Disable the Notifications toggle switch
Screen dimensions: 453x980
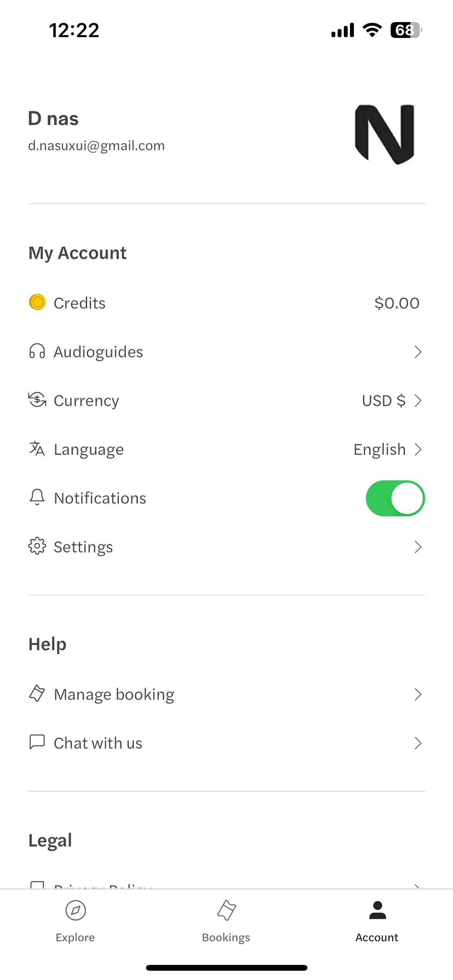395,498
